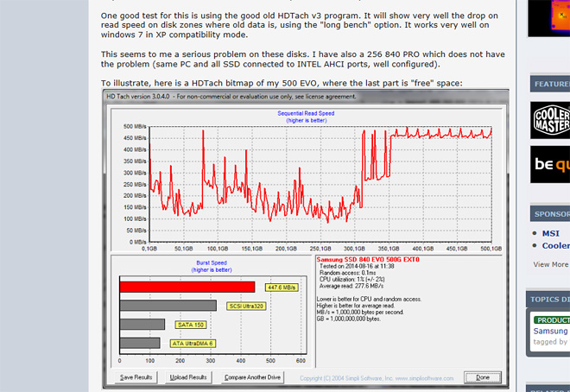Click the View More link

550,264
